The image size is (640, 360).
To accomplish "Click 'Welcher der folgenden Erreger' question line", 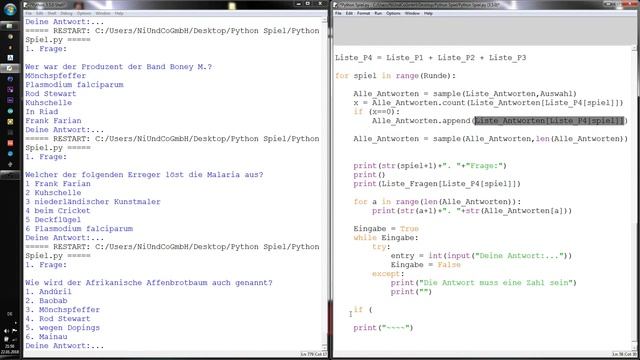I will [144, 175].
